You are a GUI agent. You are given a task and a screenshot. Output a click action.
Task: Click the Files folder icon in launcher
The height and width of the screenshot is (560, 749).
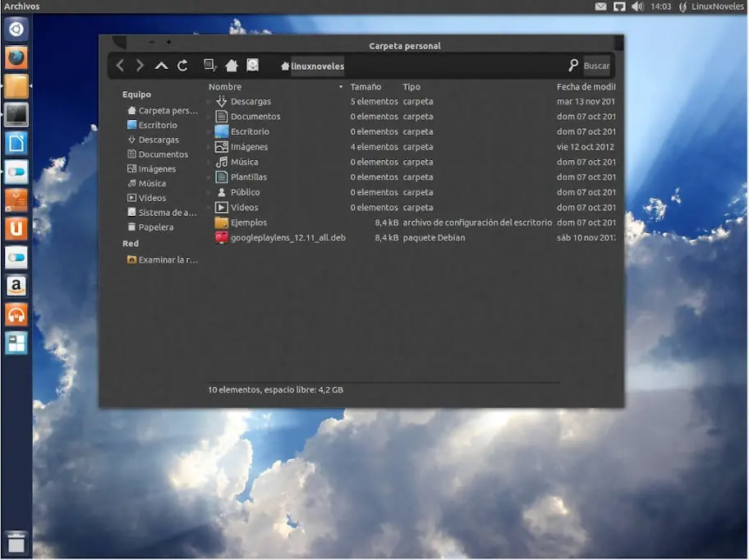16,86
